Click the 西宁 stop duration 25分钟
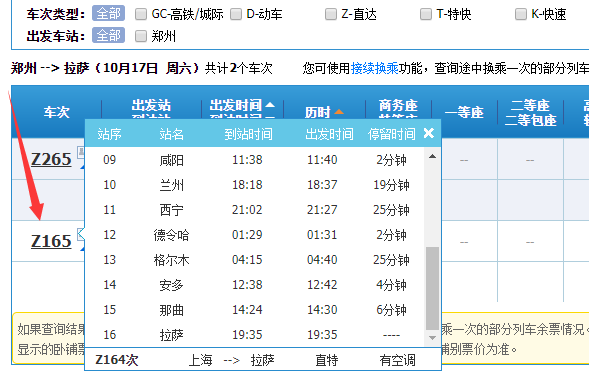This screenshot has width=589, height=384. pyautogui.click(x=391, y=210)
